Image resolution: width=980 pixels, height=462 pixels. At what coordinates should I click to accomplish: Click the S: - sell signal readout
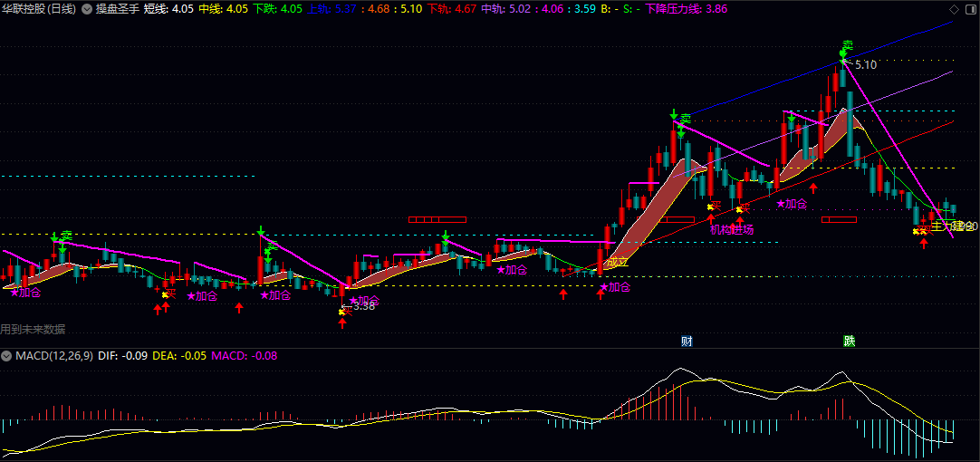631,9
